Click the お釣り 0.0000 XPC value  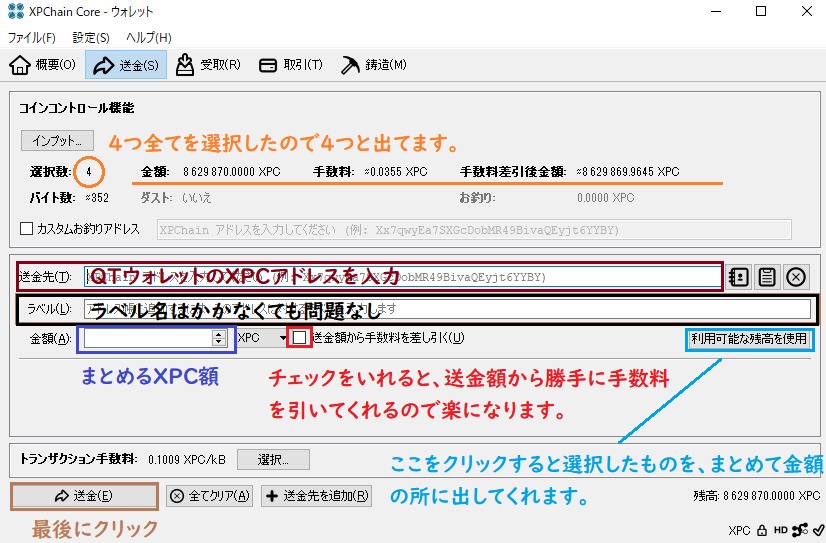(606, 198)
